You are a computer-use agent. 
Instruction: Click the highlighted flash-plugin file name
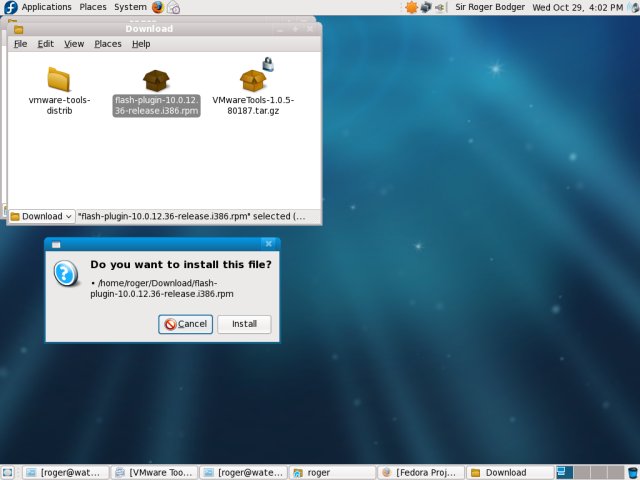pyautogui.click(x=156, y=105)
